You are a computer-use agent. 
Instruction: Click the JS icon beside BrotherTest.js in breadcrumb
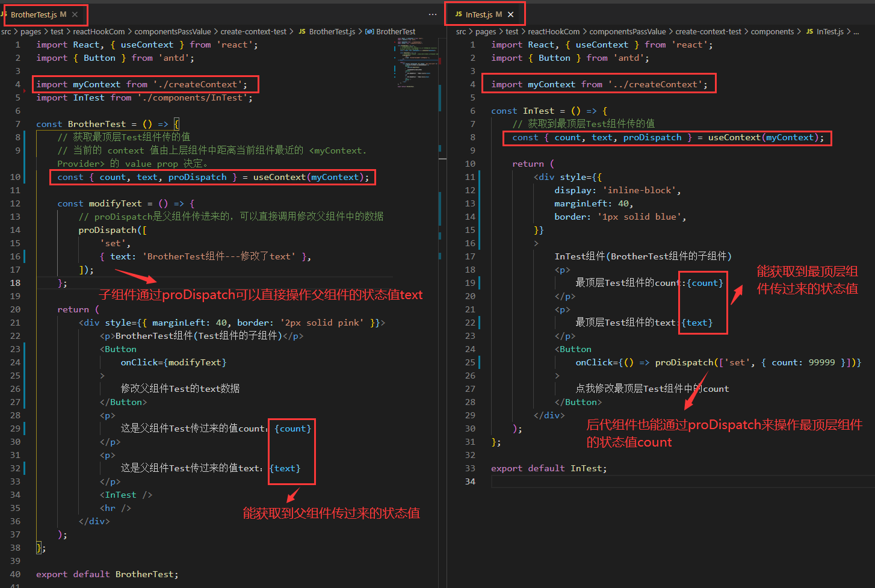tap(302, 31)
